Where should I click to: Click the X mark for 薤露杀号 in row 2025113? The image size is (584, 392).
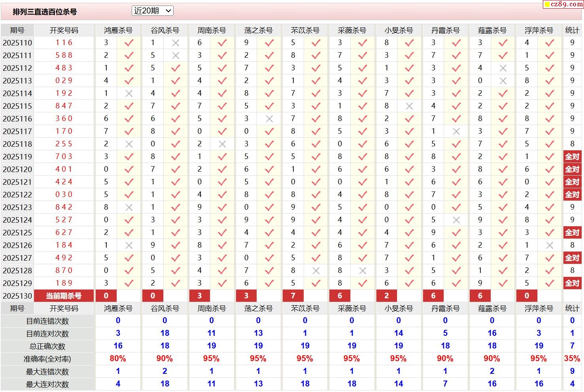tap(503, 81)
